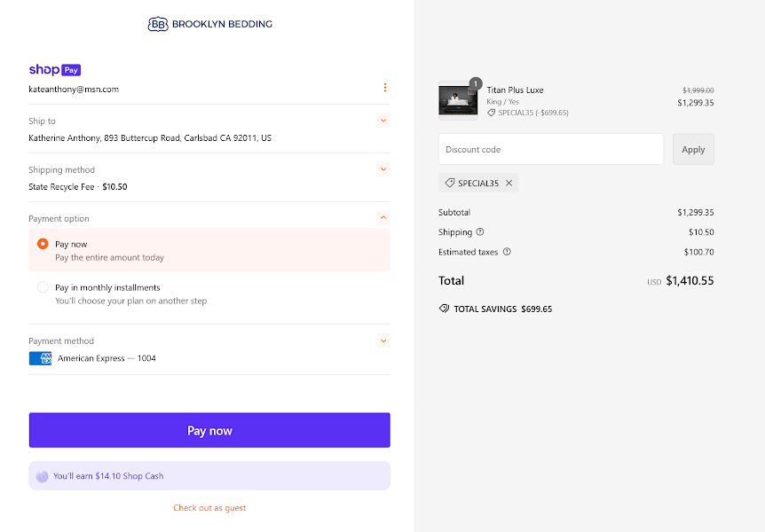765x532 pixels.
Task: Click the Subtotal label
Action: pos(454,213)
